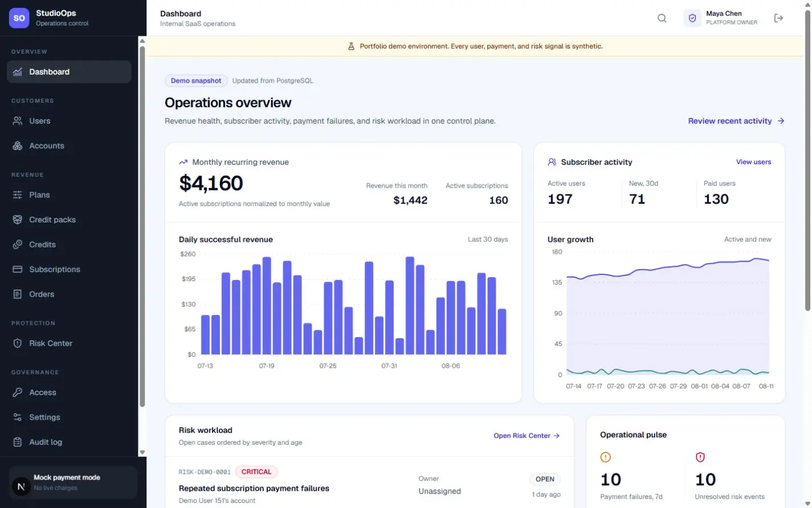This screenshot has height=508, width=812.
Task: Click the search magnifier icon in header
Action: pyautogui.click(x=662, y=18)
